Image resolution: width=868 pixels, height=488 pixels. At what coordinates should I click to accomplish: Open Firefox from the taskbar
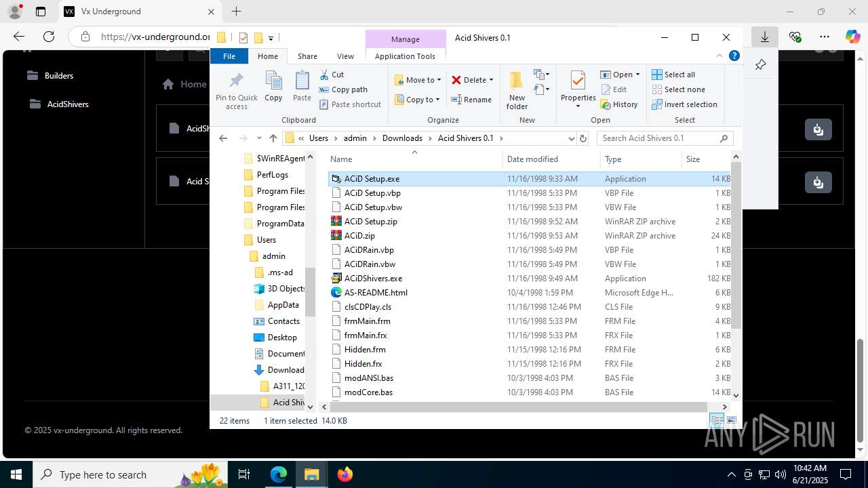click(x=345, y=474)
